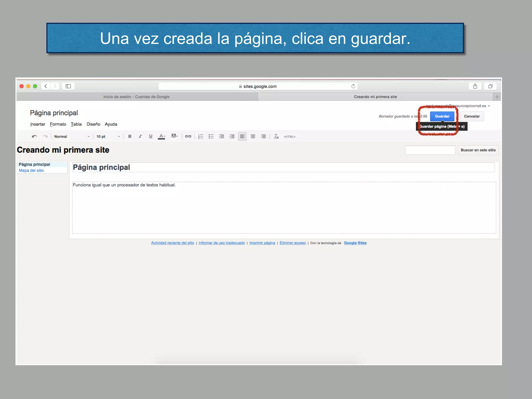Screen dimensions: 532x399
Task: Align text to the right
Action: pos(263,136)
